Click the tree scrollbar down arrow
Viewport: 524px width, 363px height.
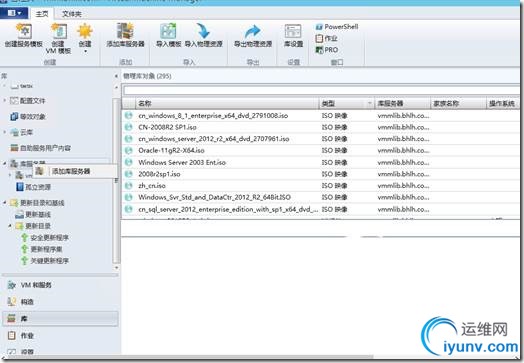click(116, 268)
